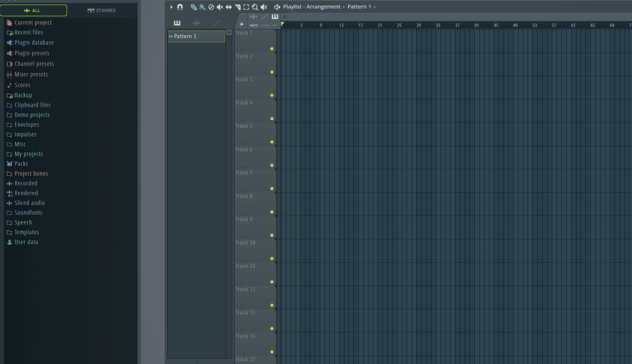632x364 pixels.
Task: Mute Track 1 with green toggle
Action: 272,49
